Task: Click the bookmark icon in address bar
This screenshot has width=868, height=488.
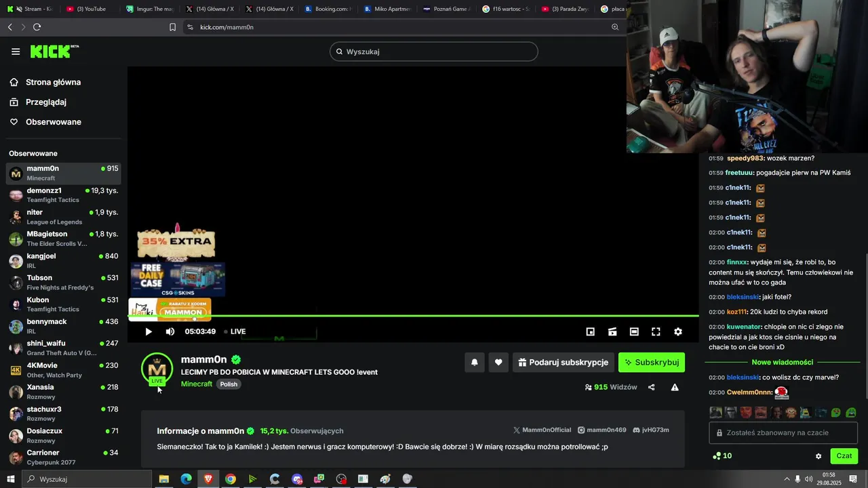Action: [x=172, y=27]
